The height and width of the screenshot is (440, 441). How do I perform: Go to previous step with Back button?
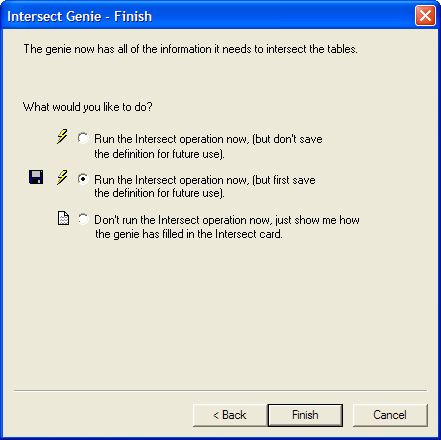(x=230, y=415)
